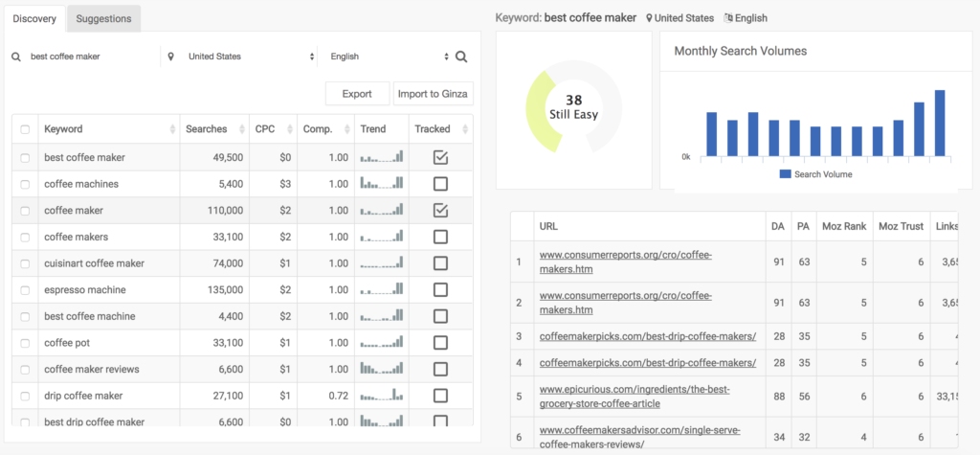Enable tracking for coffee machines keyword
This screenshot has height=455, width=980.
tap(440, 184)
